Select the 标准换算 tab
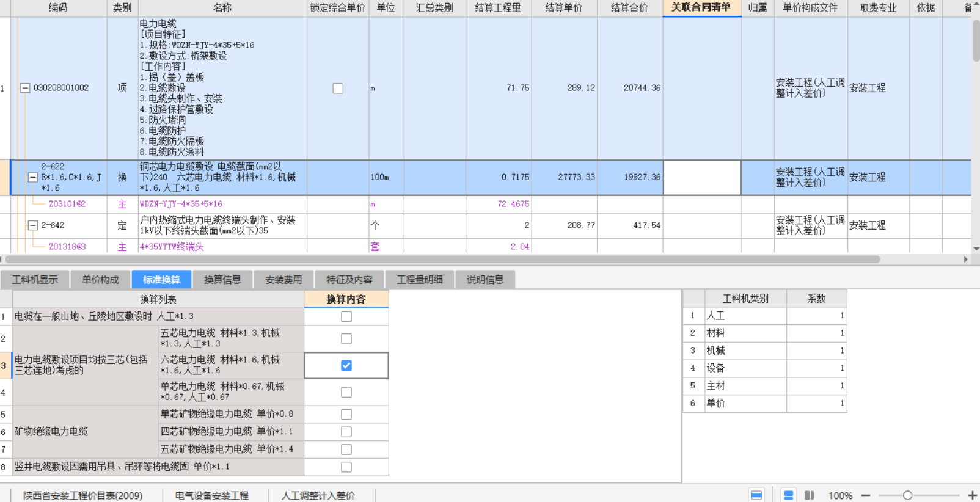The width and height of the screenshot is (980, 502). coord(161,280)
